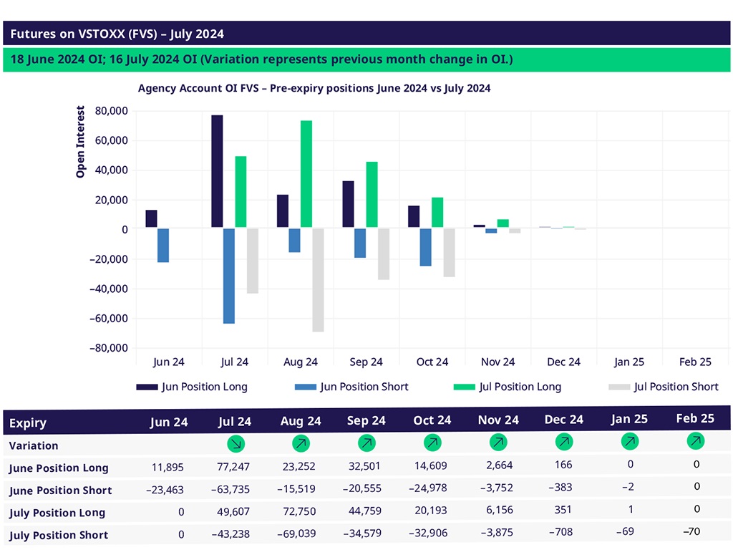This screenshot has height=560, width=733.
Task: Click the –80,000 y-axis tick label
Action: [109, 348]
